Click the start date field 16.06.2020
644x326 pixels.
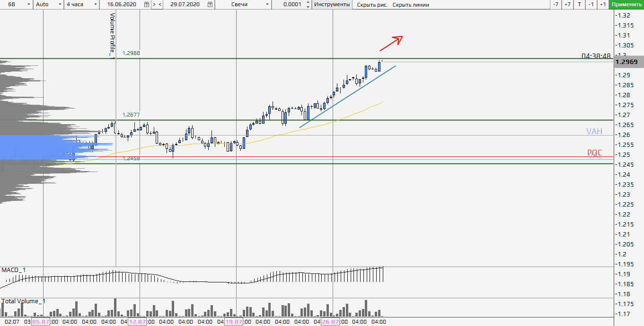coord(123,4)
